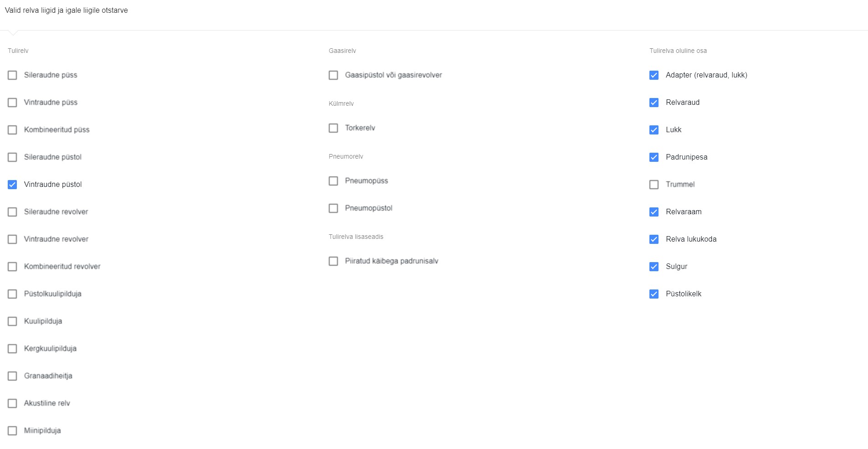
Task: Select the Miinipilduja checkbox
Action: click(12, 431)
